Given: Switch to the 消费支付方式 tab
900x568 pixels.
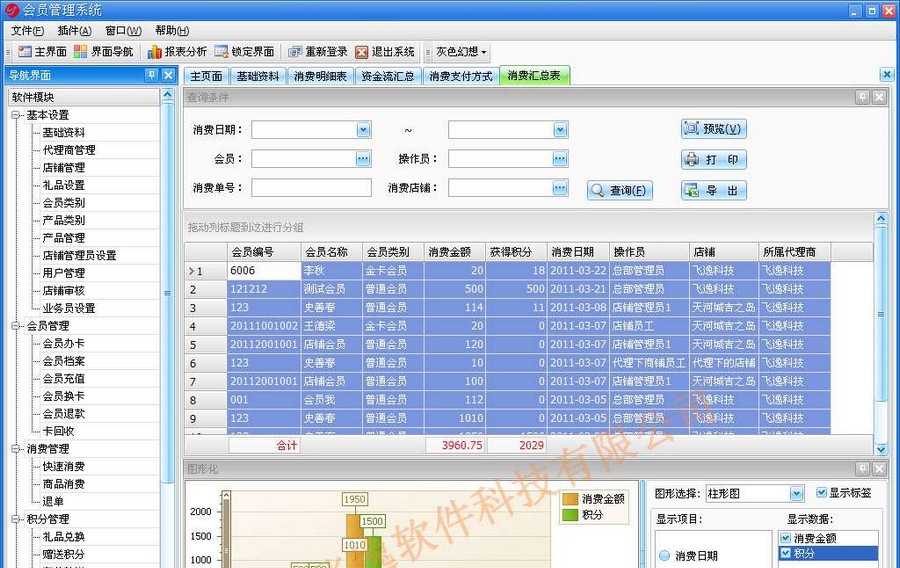Looking at the screenshot, I should coord(461,76).
